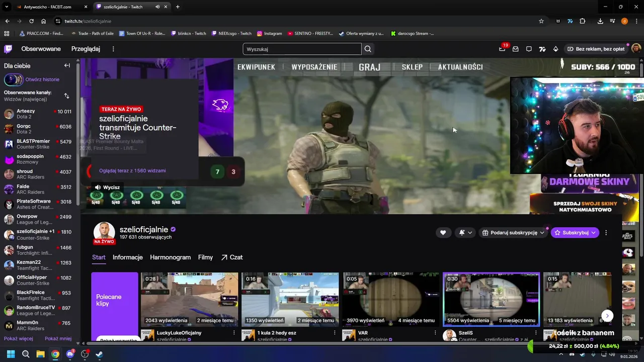Image resolution: width=644 pixels, height=362 pixels.
Task: Click Pokaż więcej in sidebar
Action: click(19, 338)
